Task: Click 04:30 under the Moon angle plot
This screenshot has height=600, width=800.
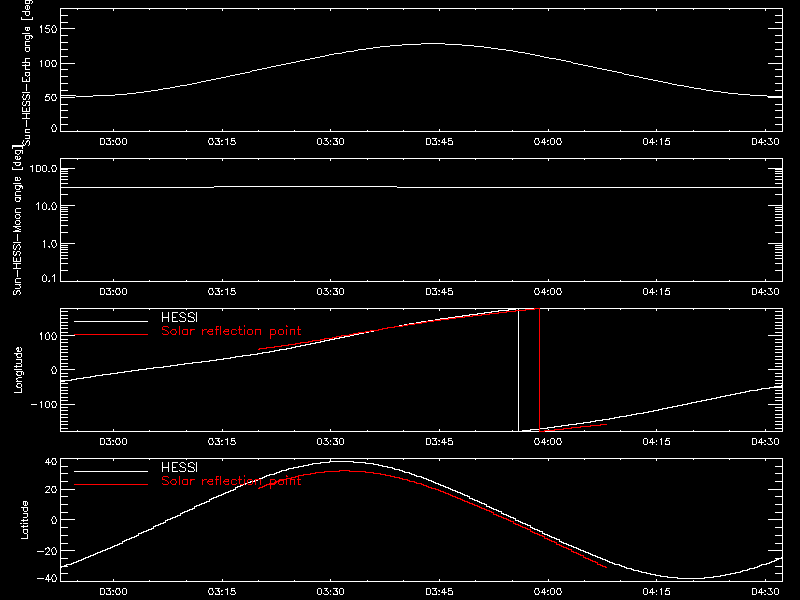Action: (765, 292)
